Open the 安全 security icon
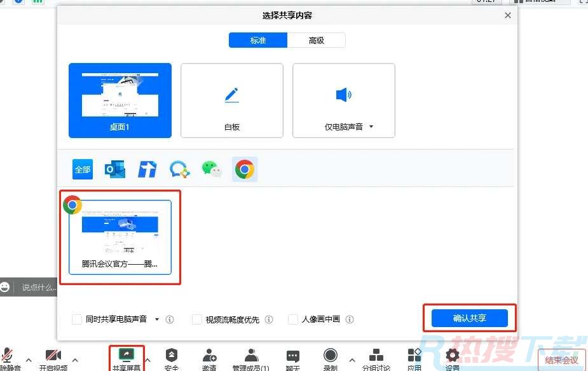The image size is (588, 371). [x=172, y=356]
